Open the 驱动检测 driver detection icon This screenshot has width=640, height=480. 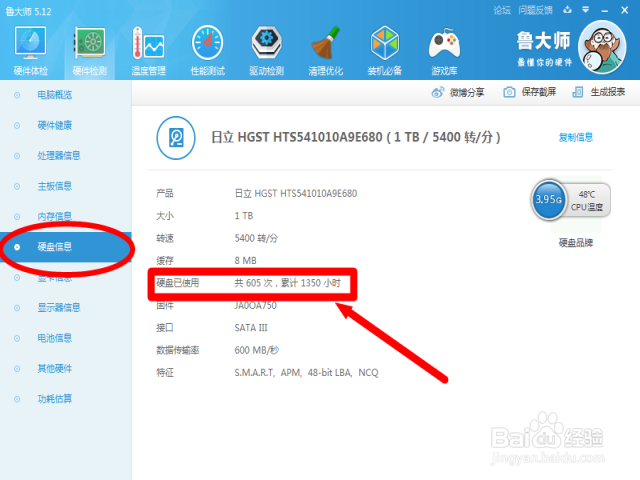pos(267,51)
